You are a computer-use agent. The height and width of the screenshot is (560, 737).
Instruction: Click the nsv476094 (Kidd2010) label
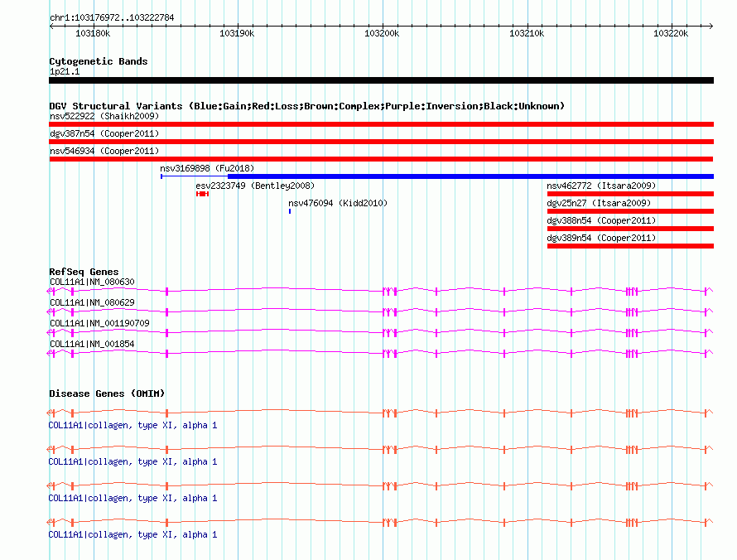(338, 203)
